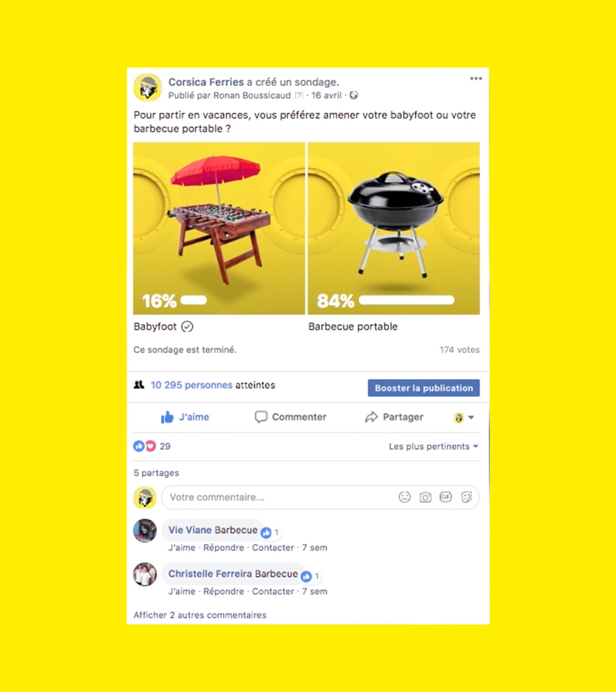Open the sticker picker icon
The height and width of the screenshot is (692, 616).
[466, 497]
